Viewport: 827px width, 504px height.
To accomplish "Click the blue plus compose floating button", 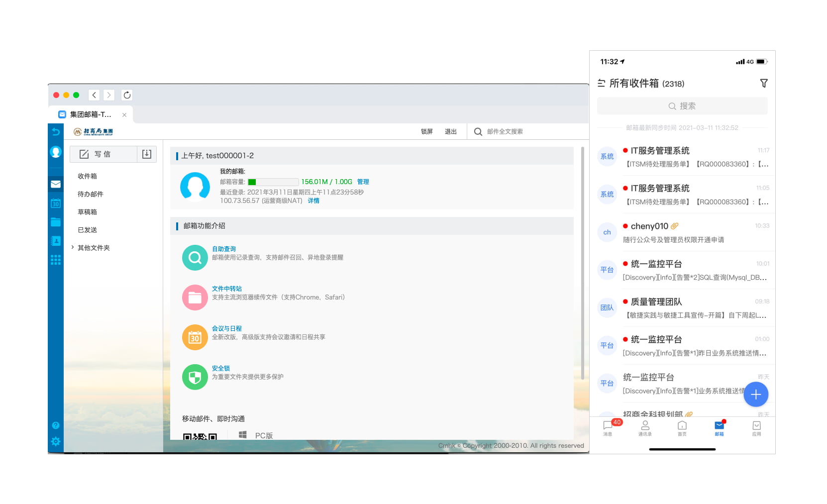I will tap(756, 395).
